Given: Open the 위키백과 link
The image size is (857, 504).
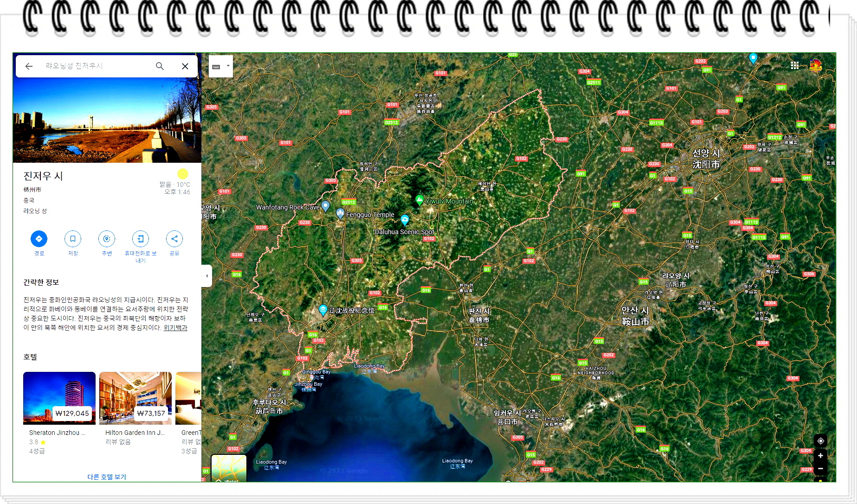Looking at the screenshot, I should (x=175, y=328).
